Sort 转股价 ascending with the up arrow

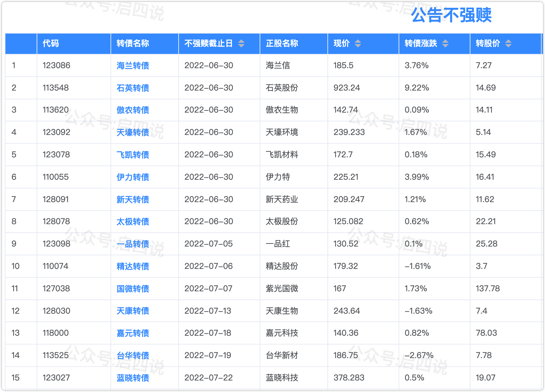coord(508,41)
